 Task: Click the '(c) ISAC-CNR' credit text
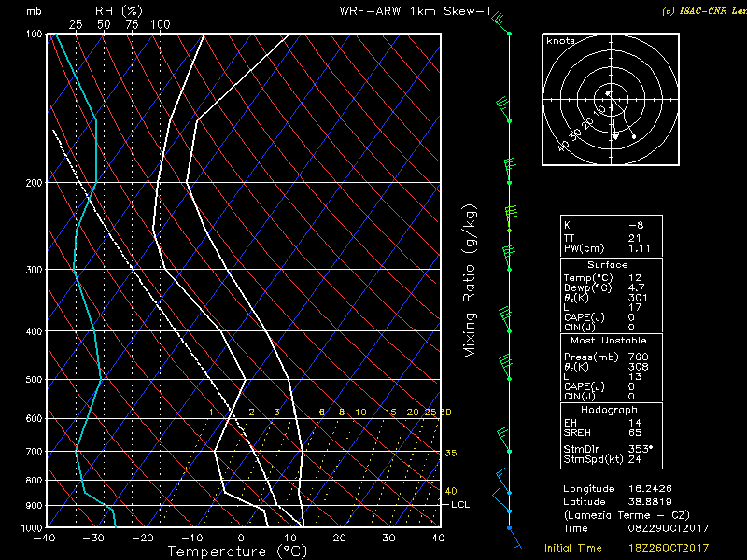(x=704, y=10)
